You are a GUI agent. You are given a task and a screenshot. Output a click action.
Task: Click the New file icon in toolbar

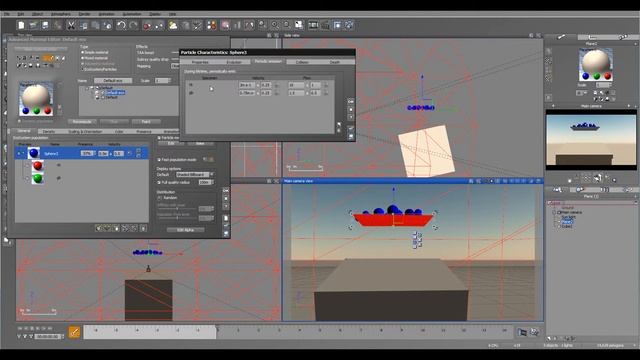pos(21,25)
